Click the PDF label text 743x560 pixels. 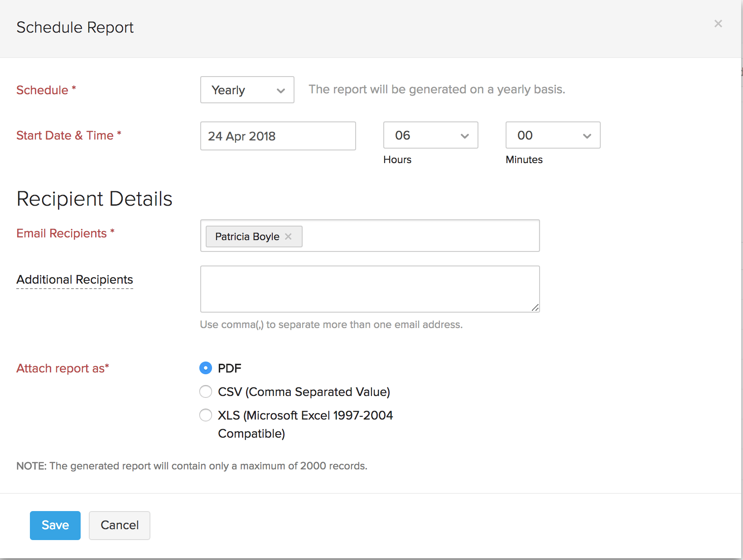[230, 368]
